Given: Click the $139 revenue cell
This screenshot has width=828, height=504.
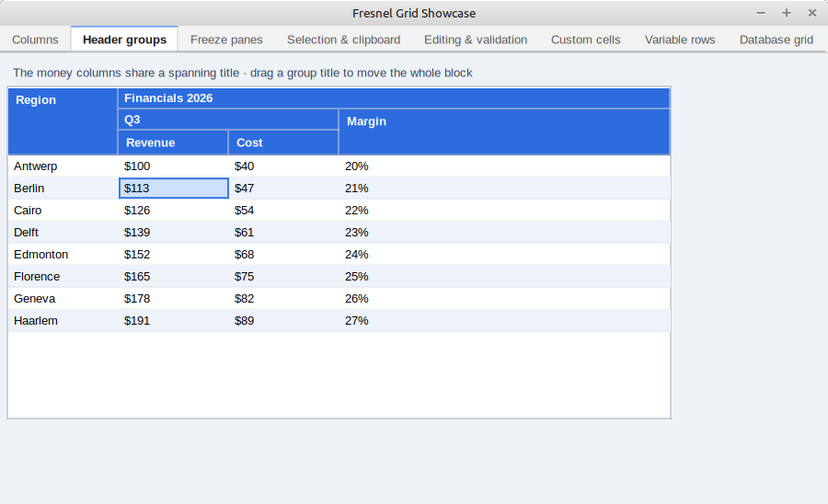Looking at the screenshot, I should (x=174, y=233).
